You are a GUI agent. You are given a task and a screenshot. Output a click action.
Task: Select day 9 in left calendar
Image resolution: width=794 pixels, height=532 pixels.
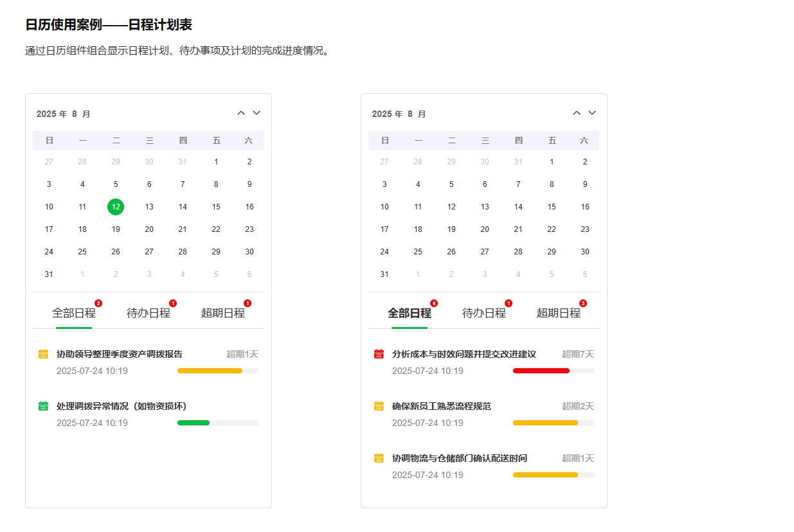coord(249,184)
